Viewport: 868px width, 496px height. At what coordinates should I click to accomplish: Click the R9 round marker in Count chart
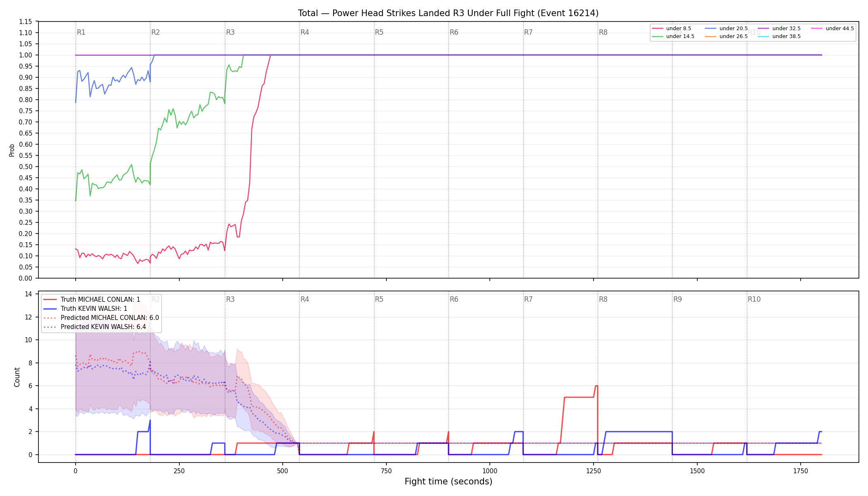pyautogui.click(x=677, y=299)
